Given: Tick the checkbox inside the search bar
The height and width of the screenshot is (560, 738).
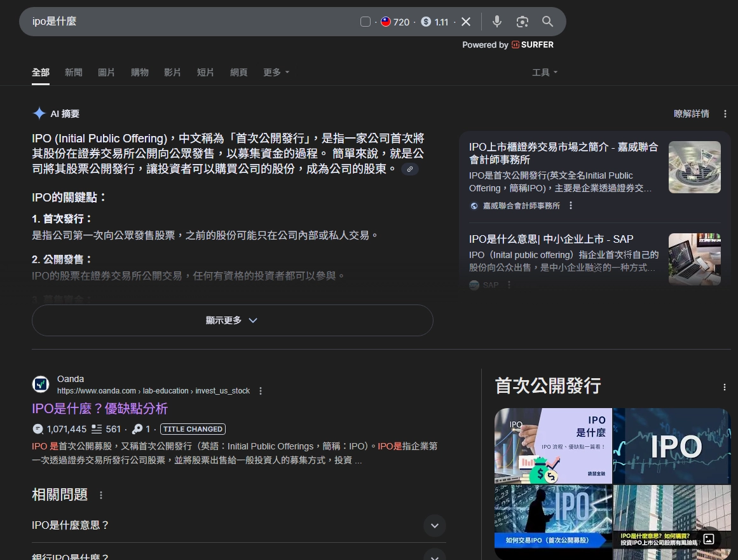Looking at the screenshot, I should point(366,22).
